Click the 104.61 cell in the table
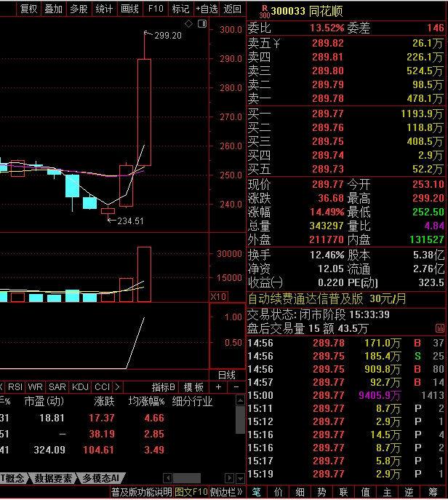This screenshot has height=500, width=448. 98,450
